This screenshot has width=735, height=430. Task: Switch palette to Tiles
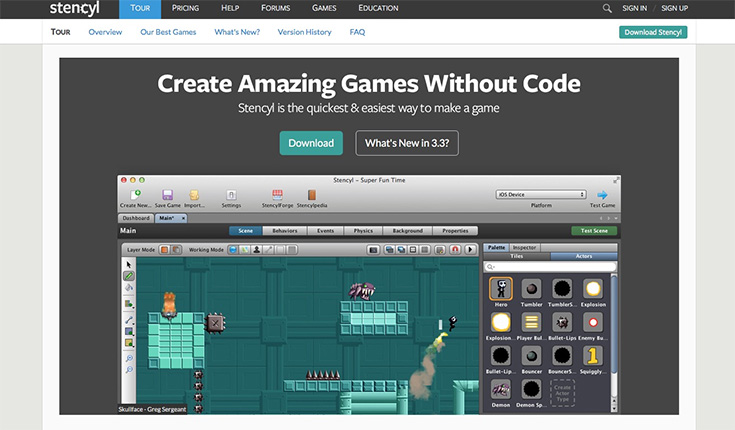tap(517, 256)
